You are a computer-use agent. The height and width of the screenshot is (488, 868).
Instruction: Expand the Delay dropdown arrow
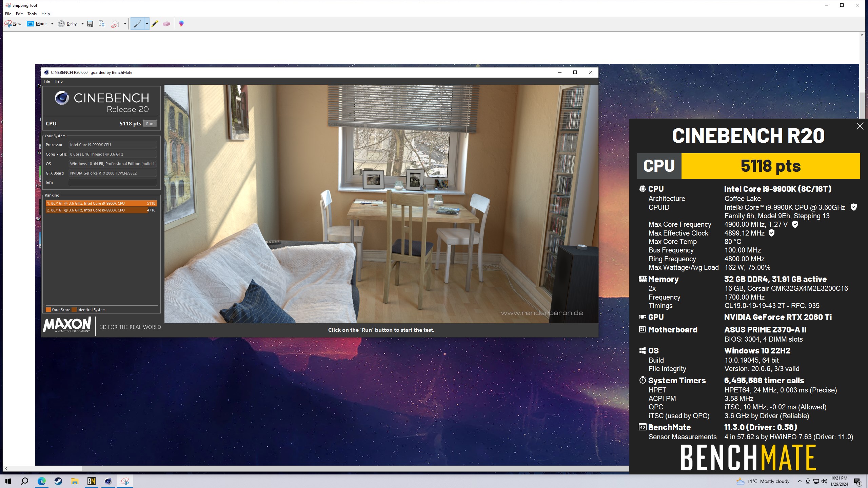pyautogui.click(x=82, y=24)
